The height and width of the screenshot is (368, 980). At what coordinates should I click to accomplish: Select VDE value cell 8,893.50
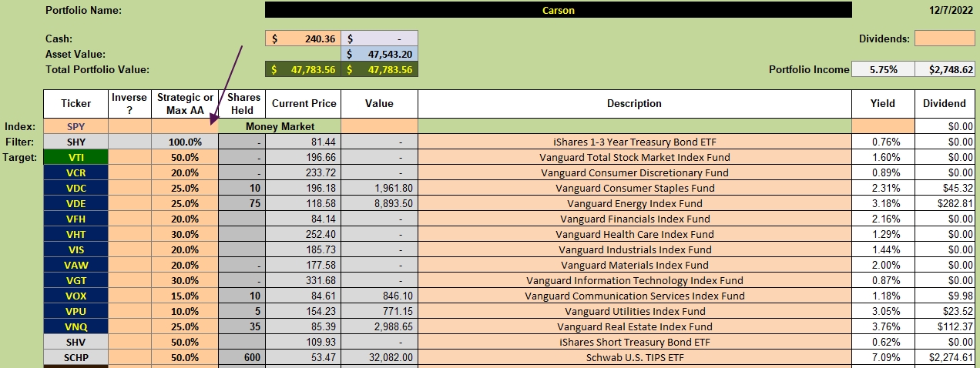[x=380, y=203]
